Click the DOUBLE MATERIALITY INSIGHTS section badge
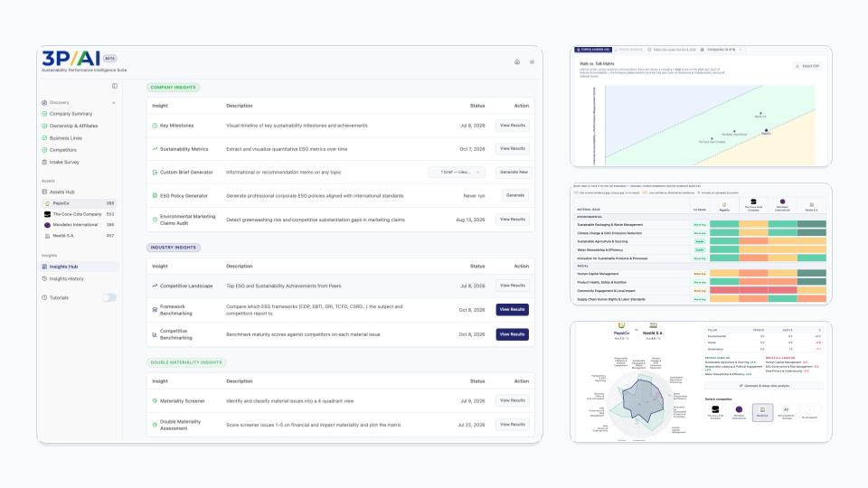 186,362
